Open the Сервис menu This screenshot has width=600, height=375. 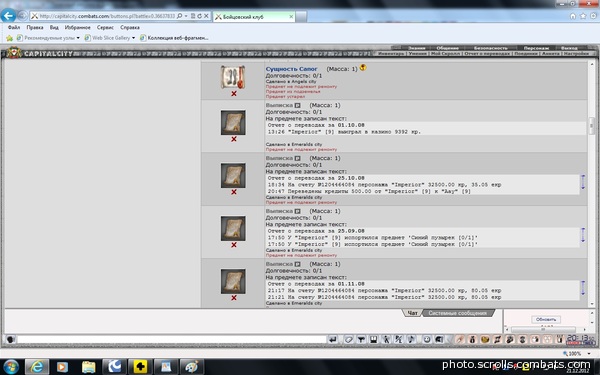(105, 28)
